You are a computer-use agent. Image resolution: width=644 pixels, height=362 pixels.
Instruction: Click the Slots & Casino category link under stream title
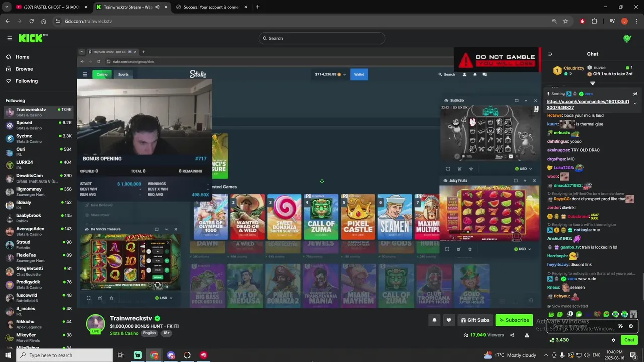(124, 333)
